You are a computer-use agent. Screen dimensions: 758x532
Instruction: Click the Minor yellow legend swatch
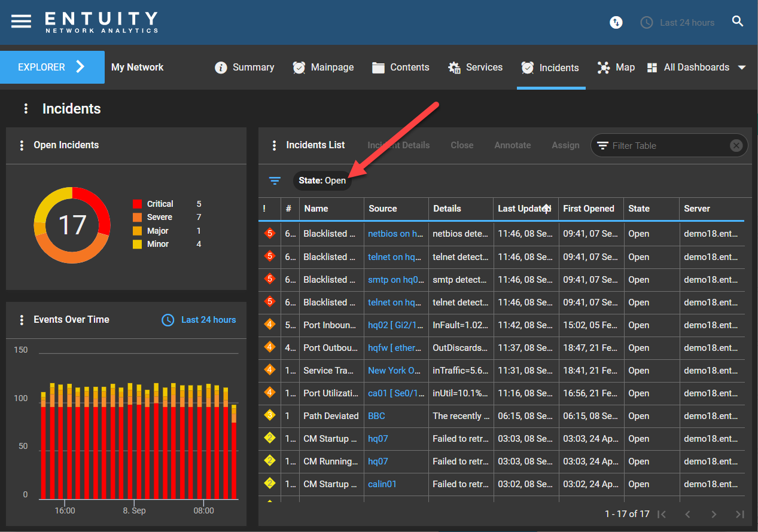point(138,244)
